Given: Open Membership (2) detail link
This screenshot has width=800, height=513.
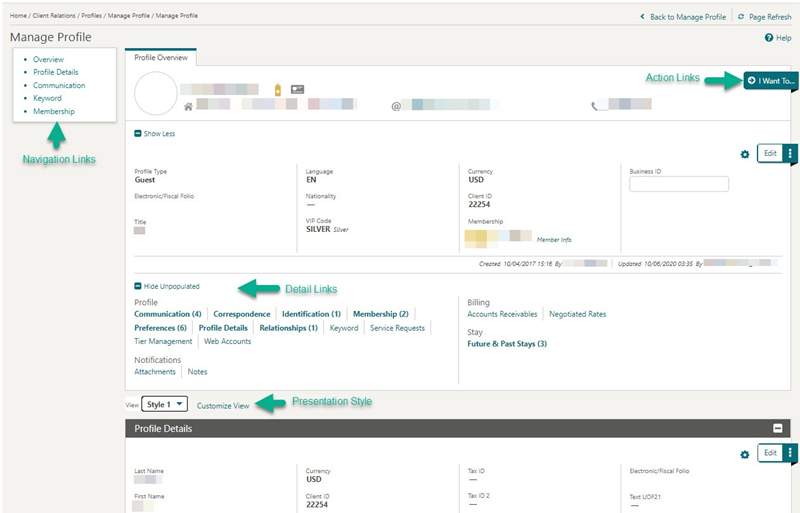Looking at the screenshot, I should 381,314.
